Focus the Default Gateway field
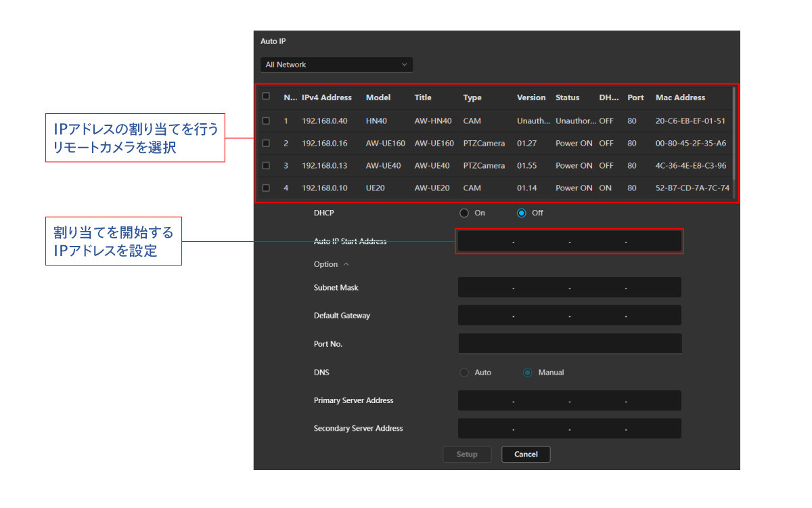The image size is (812, 508). [x=569, y=316]
